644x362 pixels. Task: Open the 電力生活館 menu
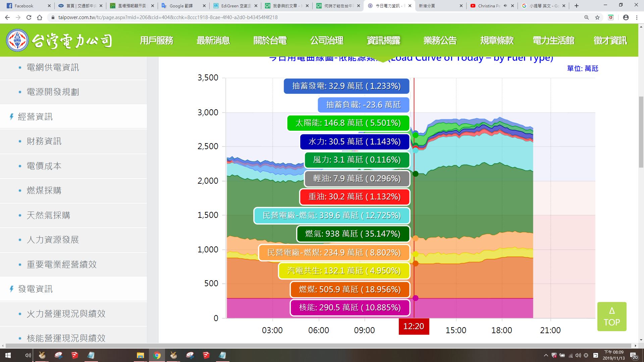coord(553,41)
